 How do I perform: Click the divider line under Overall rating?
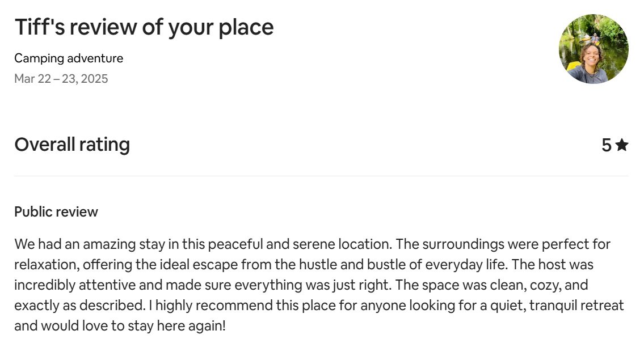point(321,176)
